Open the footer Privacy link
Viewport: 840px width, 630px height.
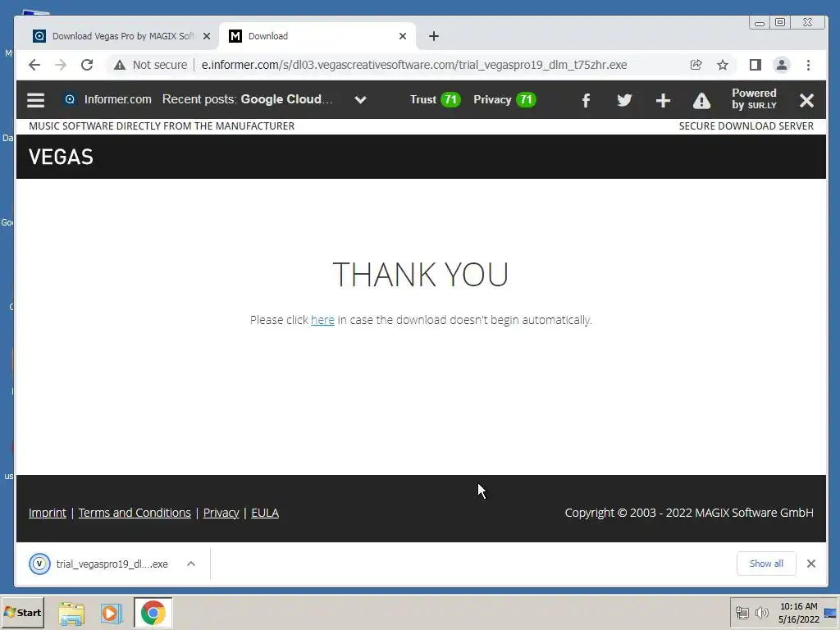coord(221,513)
